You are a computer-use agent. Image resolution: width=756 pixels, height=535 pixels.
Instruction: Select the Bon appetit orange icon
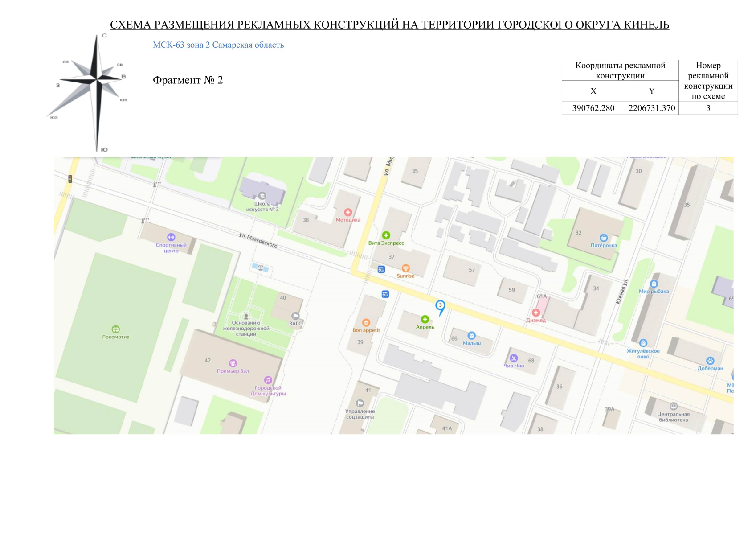(366, 323)
